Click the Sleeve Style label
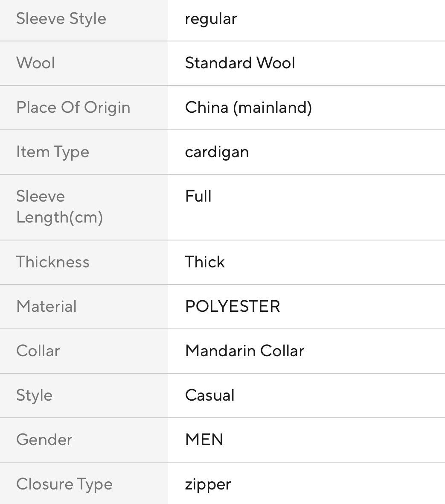 point(61,19)
